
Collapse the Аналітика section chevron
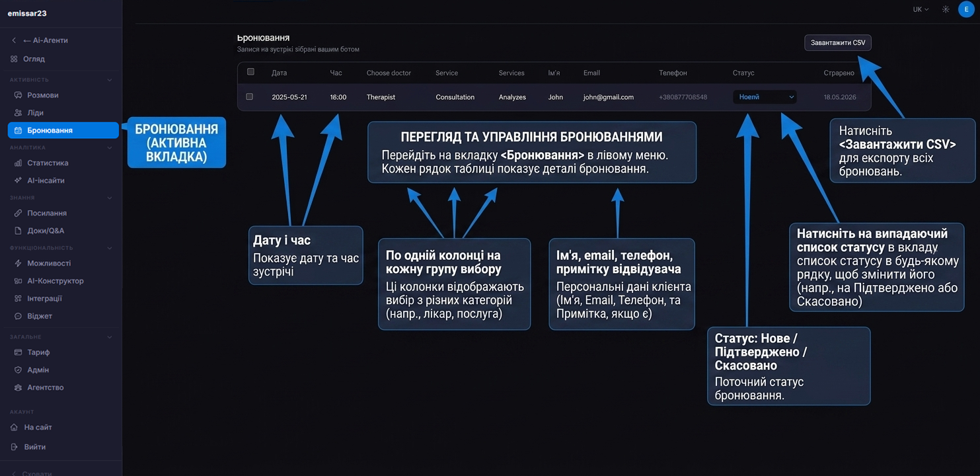click(x=110, y=147)
